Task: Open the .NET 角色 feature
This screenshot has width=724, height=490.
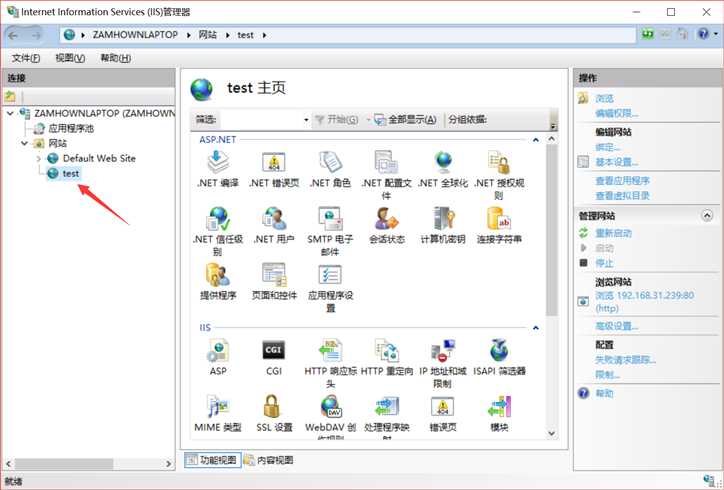Action: coord(330,169)
